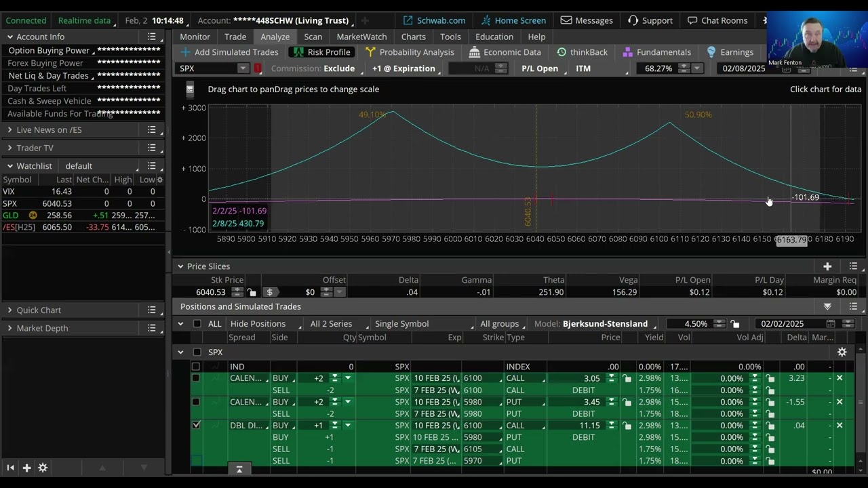Open the Quick Chart panel menu icon
The width and height of the screenshot is (868, 488).
[152, 310]
